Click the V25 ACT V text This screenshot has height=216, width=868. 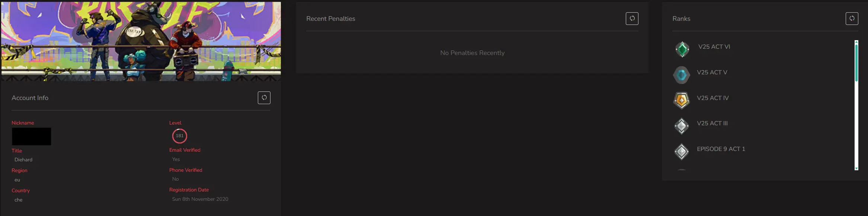(x=712, y=72)
